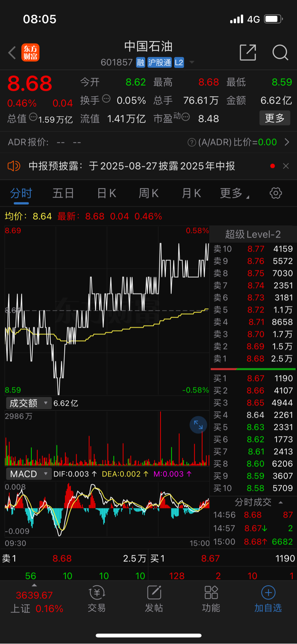Screen dimensions: 297x644
Task: Open the 上证 3639.67 index ticker
Action: point(36,602)
